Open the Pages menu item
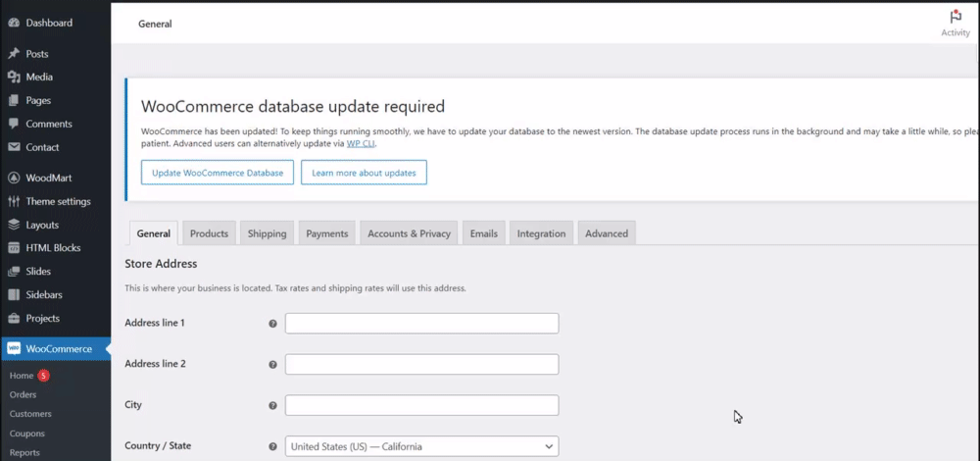980x461 pixels. 56,100
